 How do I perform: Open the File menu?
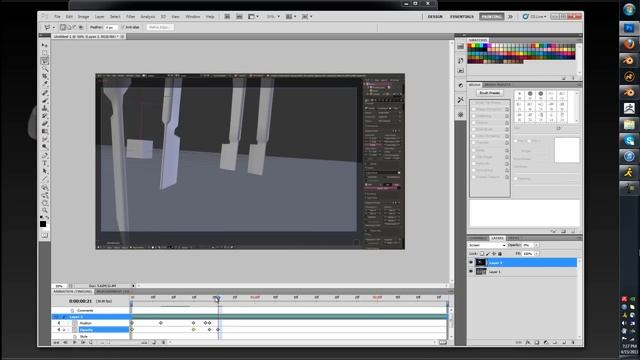(x=57, y=17)
